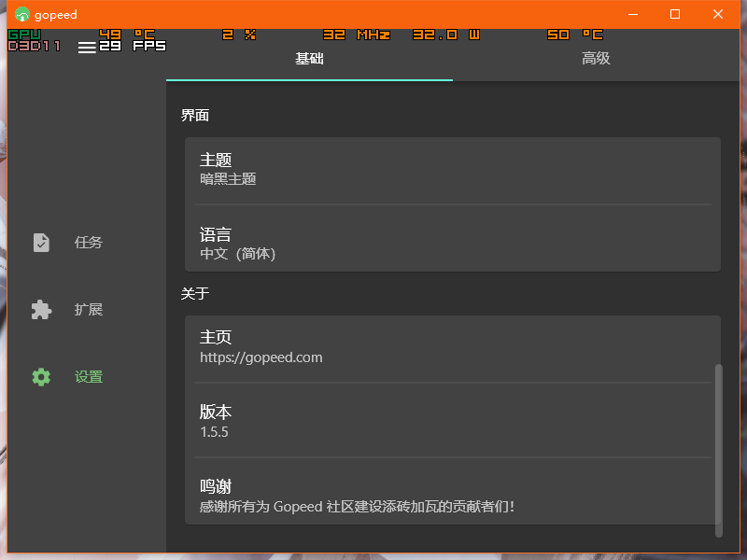Open the https://gopeed.com homepage link
747x560 pixels.
261,357
